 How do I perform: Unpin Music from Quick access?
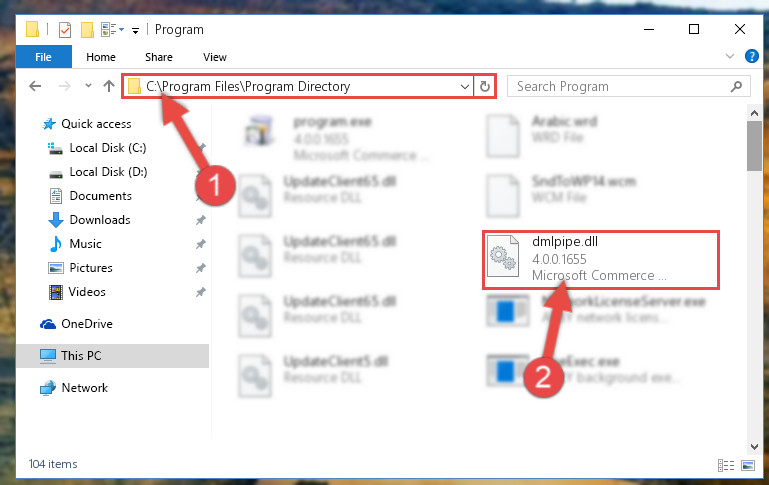point(201,244)
